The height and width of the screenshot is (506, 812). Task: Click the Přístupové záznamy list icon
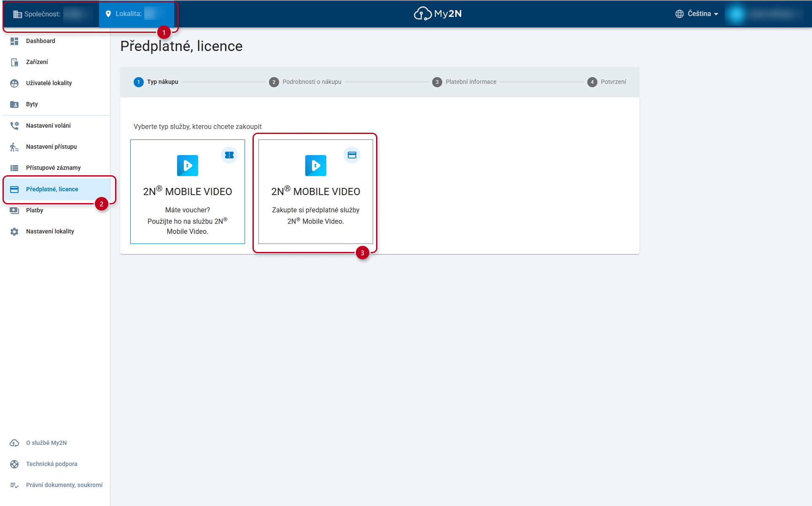point(14,168)
